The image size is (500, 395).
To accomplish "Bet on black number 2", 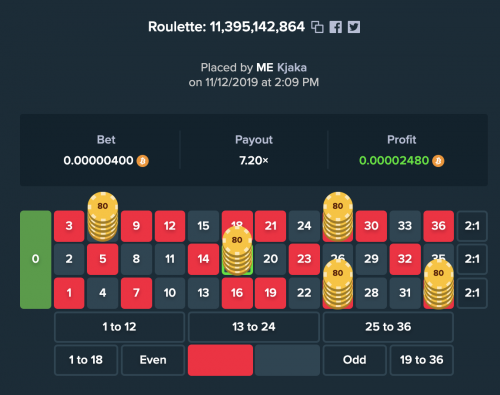I will click(x=69, y=259).
